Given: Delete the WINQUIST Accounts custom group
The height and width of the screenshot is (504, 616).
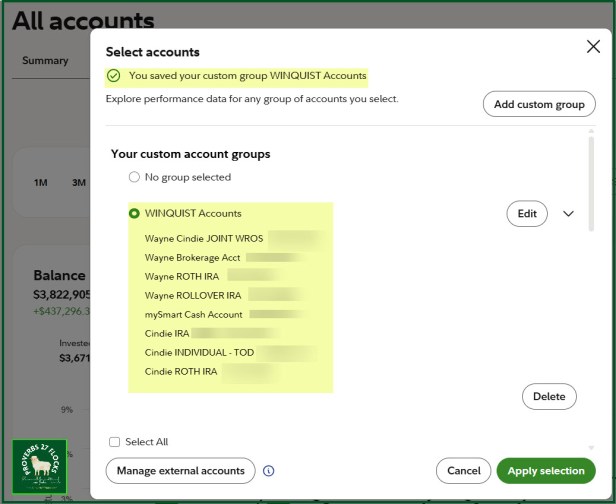Looking at the screenshot, I should click(549, 396).
